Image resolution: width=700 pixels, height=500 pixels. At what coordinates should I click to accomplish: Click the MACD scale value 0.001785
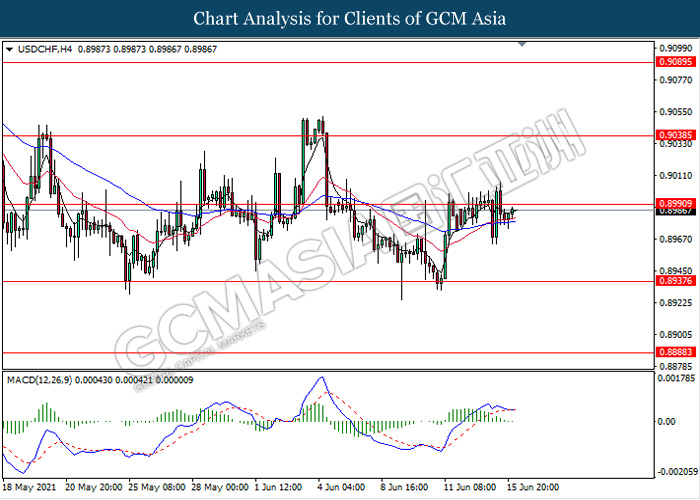(677, 378)
